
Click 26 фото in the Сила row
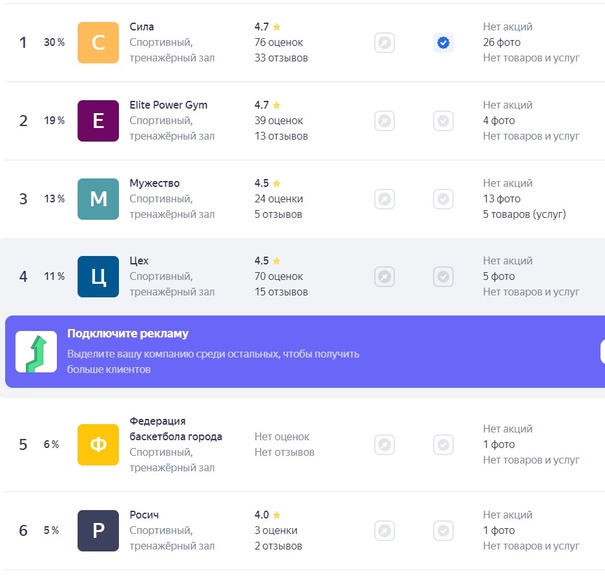point(502,42)
